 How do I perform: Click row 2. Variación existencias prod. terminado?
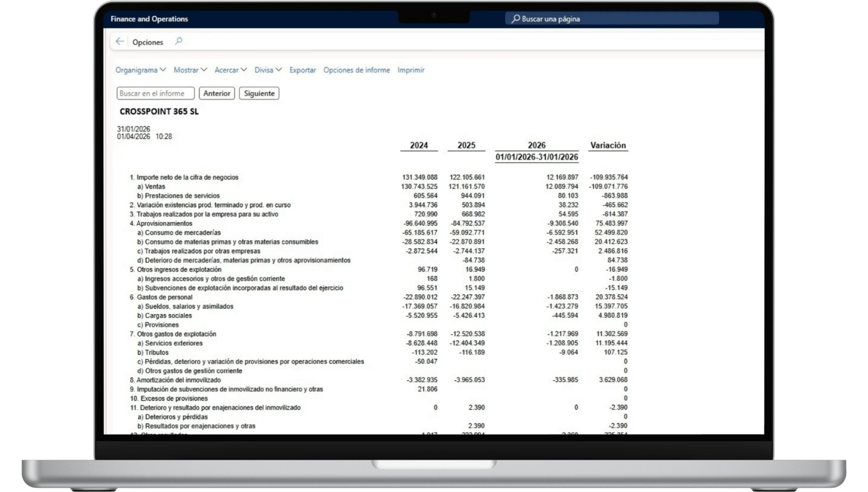(x=210, y=205)
